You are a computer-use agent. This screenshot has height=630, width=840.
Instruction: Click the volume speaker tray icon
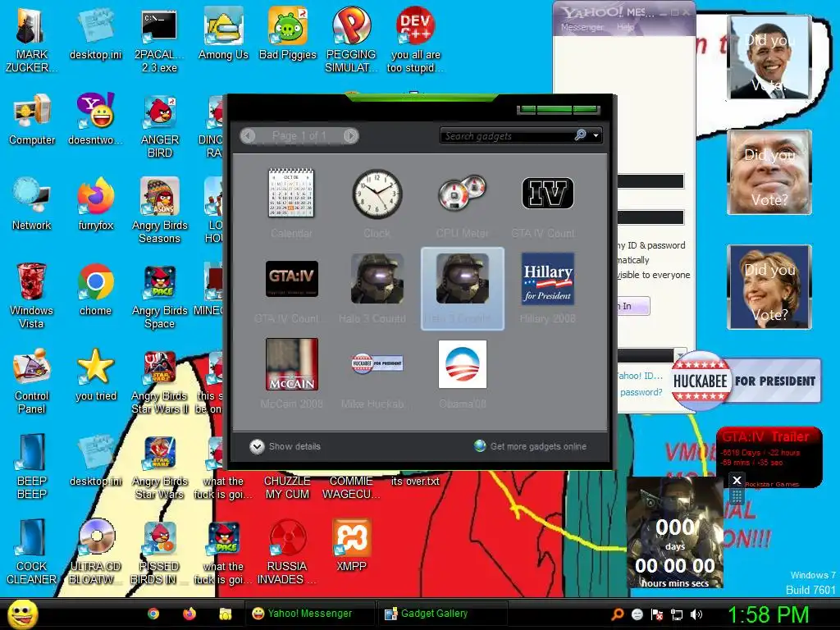[x=696, y=614]
